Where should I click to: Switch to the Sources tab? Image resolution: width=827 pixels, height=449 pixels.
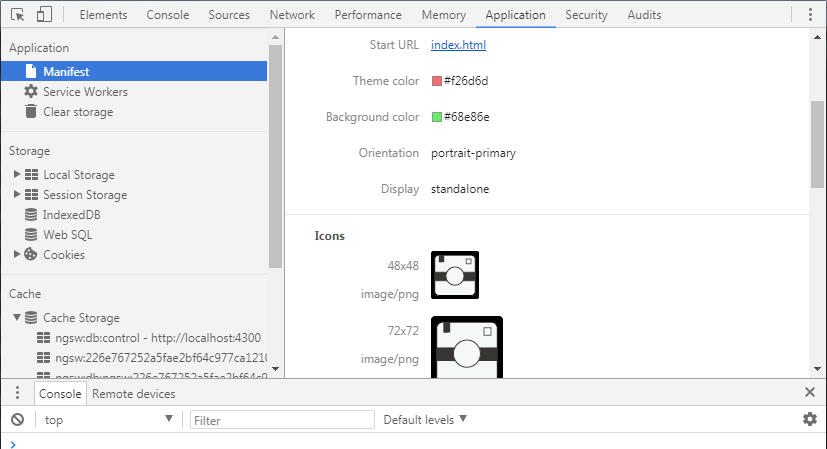(x=229, y=15)
